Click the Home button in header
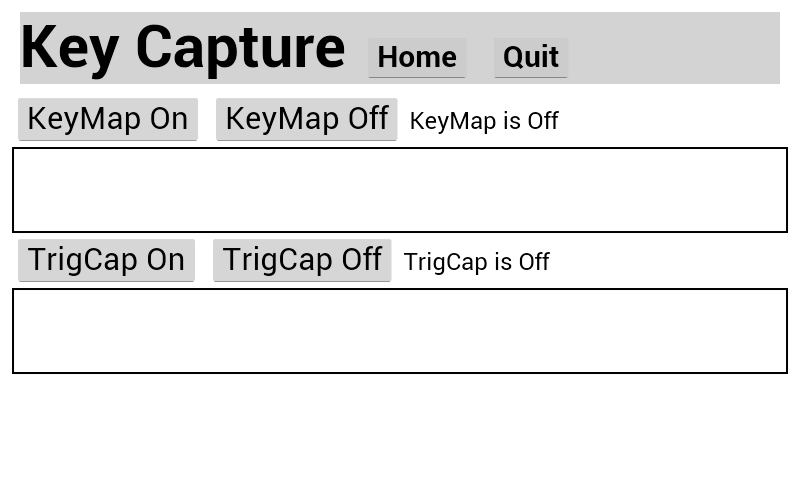This screenshot has height=480, width=800. click(417, 58)
